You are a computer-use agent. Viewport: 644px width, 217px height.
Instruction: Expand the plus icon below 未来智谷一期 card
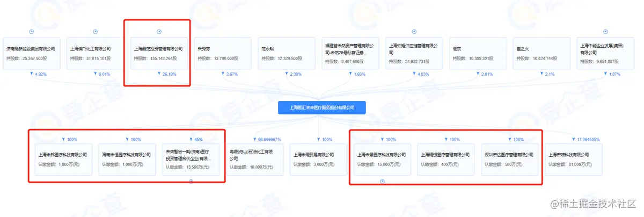pyautogui.click(x=191, y=182)
